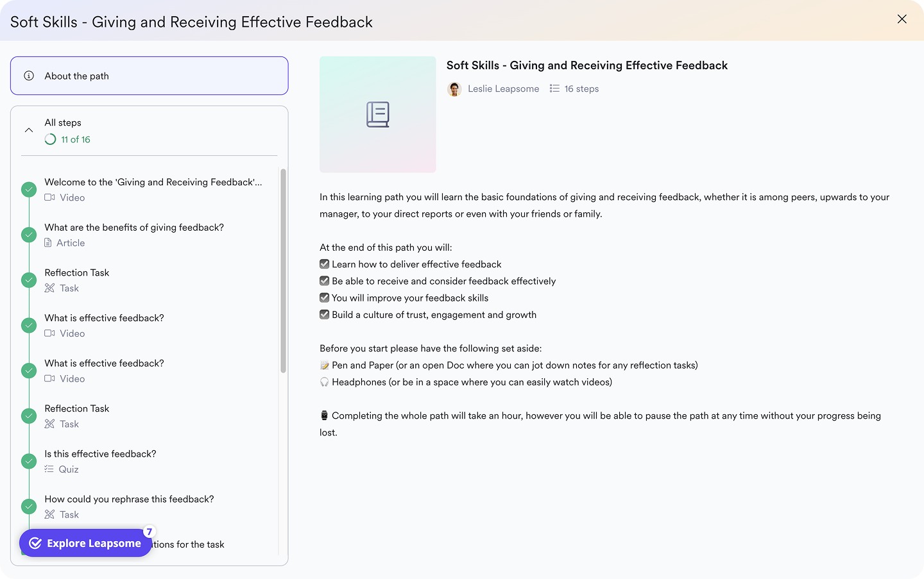Collapse the "All steps" section

pyautogui.click(x=28, y=130)
